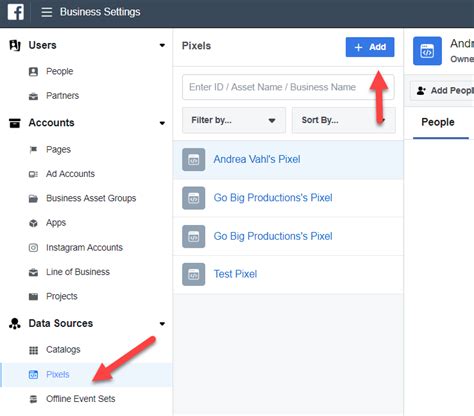Click the Ad Accounts icon
Screen dimensions: 474x416
click(x=33, y=174)
